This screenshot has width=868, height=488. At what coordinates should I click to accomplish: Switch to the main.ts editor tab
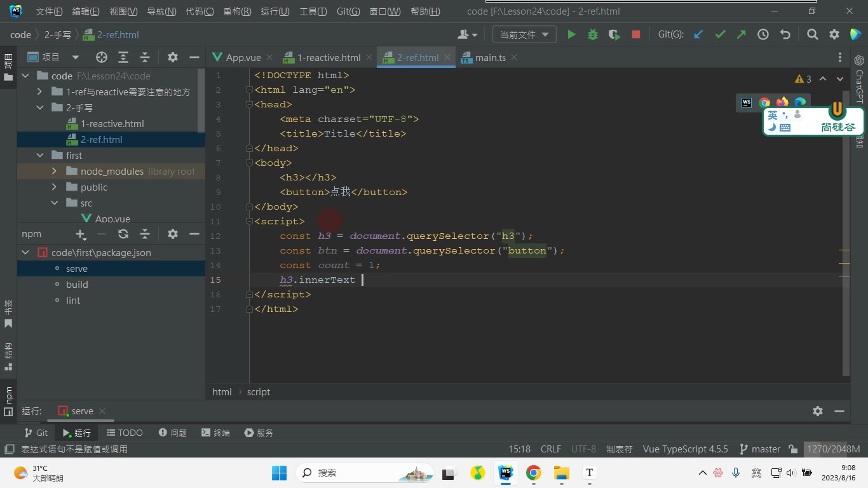tap(491, 57)
